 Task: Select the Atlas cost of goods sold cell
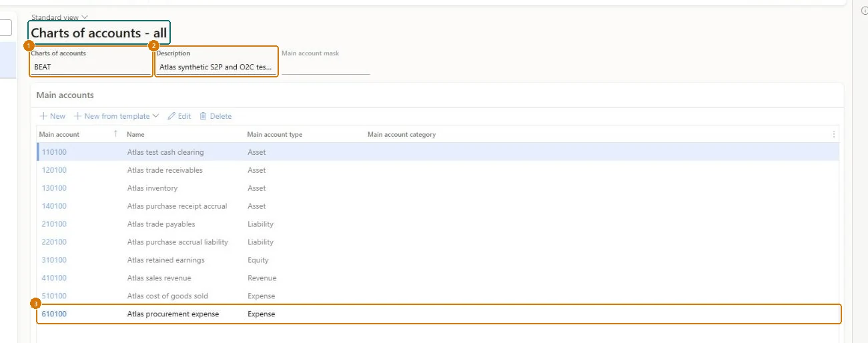click(x=167, y=296)
